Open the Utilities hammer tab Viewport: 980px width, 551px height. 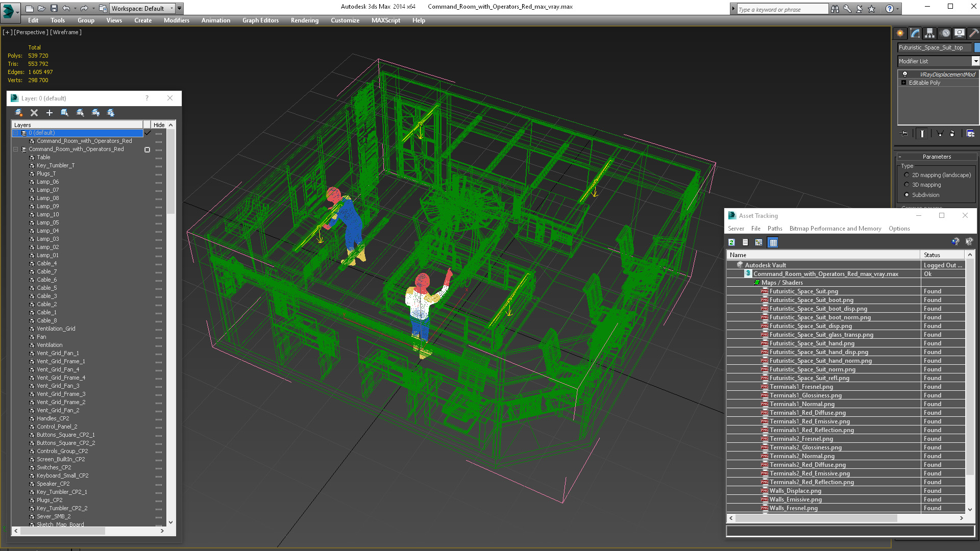tap(973, 33)
